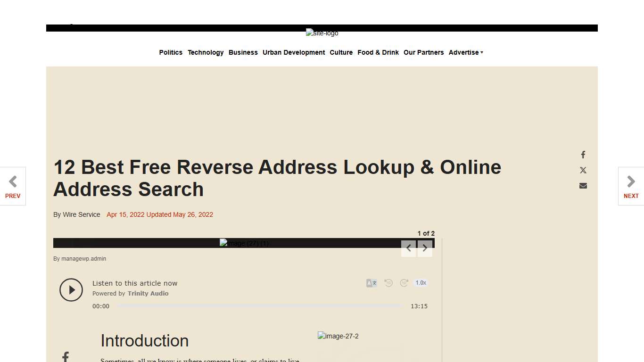Open the Facebook icon below the Introduction
The width and height of the screenshot is (644, 362).
(x=65, y=356)
